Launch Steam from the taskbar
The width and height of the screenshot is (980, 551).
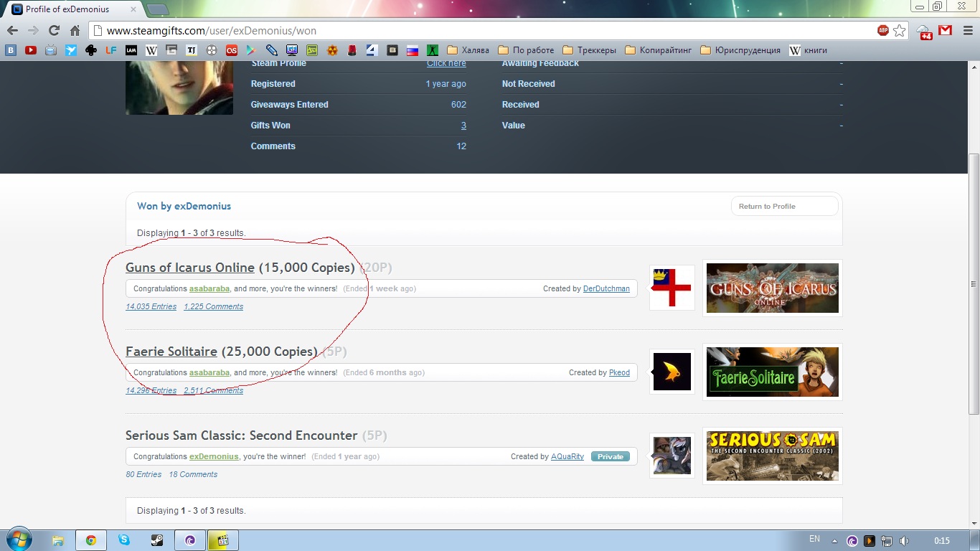pos(156,540)
